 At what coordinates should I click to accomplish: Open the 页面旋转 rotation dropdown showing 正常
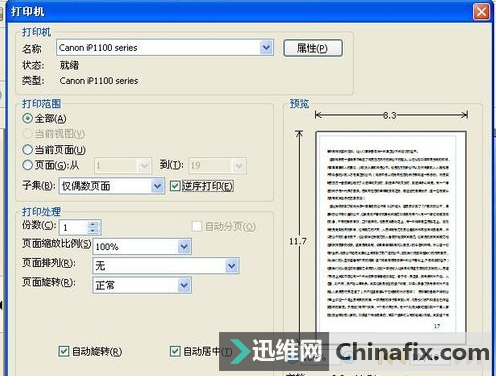[184, 285]
